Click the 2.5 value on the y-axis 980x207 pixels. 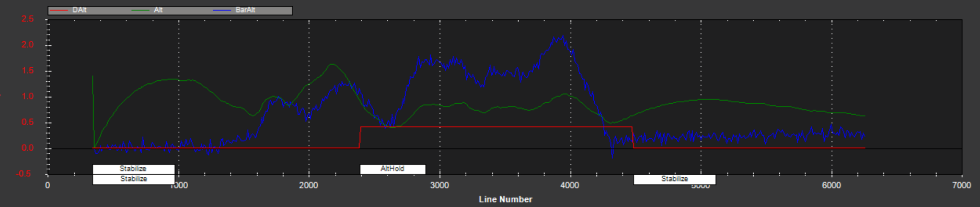[28, 19]
